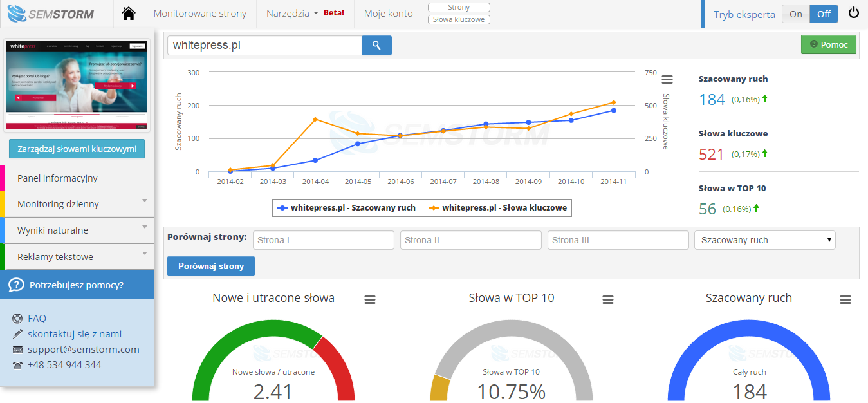Open the FAQ link

click(37, 319)
